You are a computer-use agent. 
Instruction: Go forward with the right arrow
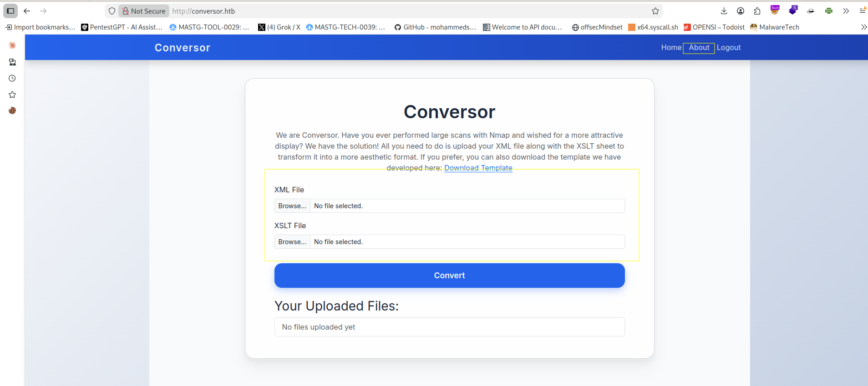(43, 11)
